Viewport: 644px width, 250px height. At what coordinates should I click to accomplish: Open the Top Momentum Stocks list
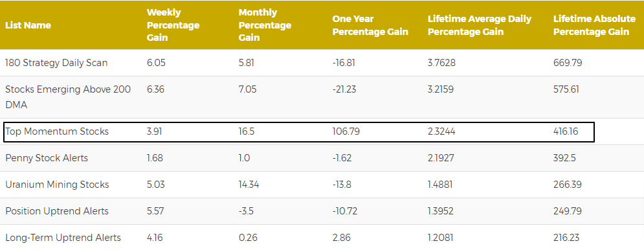pos(57,131)
